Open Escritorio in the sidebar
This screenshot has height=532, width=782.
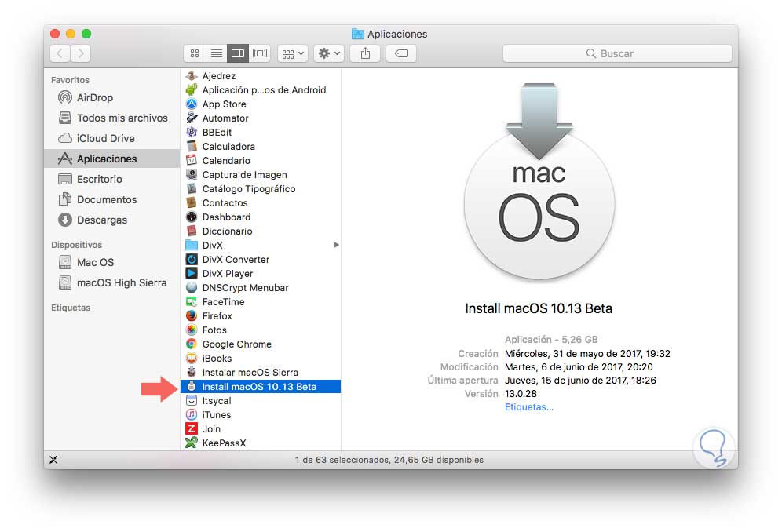point(111,179)
